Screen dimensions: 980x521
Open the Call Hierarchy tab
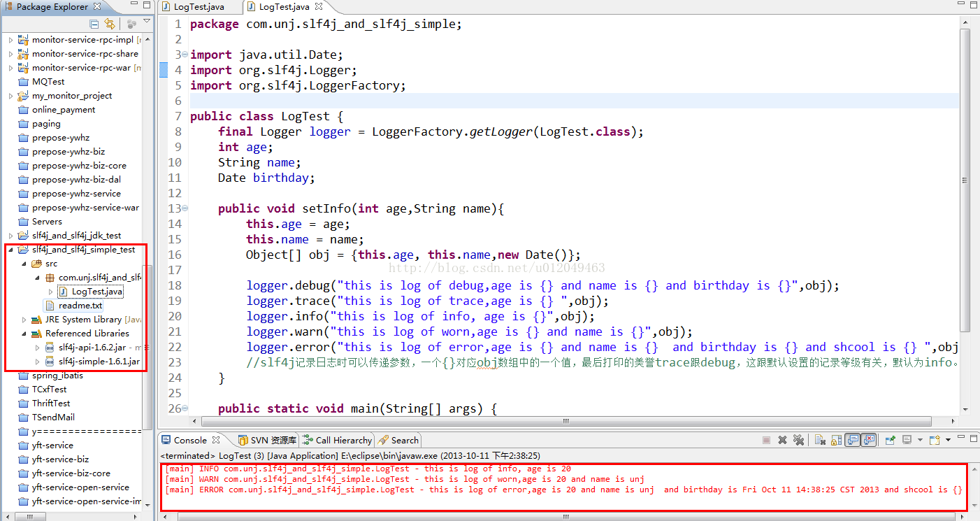338,440
